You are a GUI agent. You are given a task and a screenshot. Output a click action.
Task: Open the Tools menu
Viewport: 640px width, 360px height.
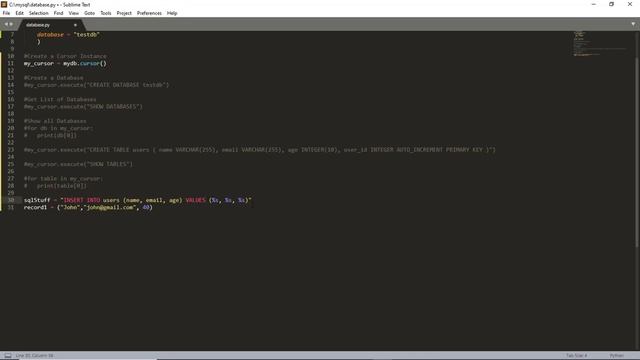click(106, 13)
